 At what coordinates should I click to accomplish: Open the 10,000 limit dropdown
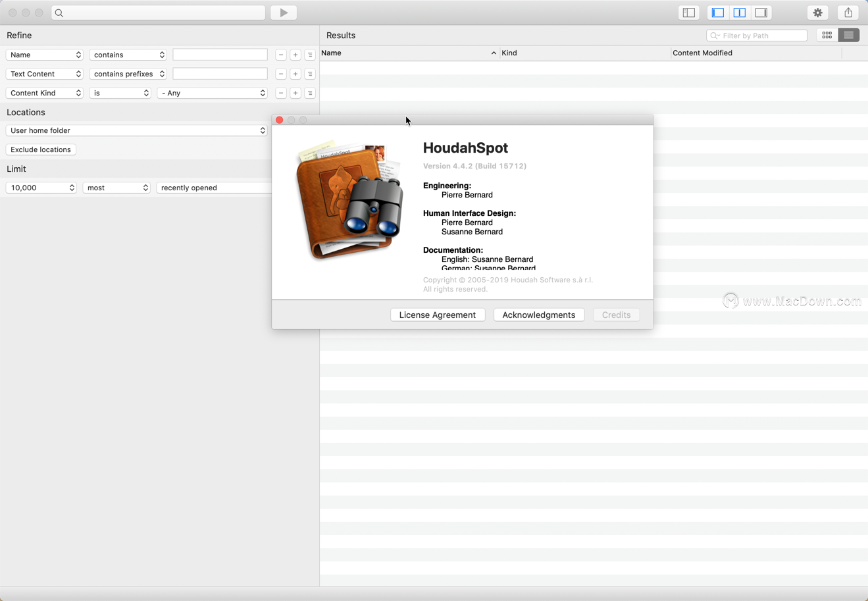(x=41, y=188)
